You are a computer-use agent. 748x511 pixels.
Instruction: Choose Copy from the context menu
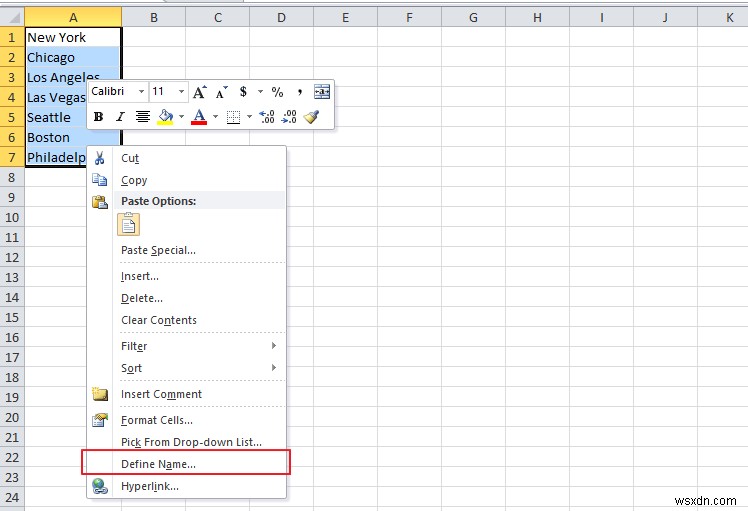tap(187, 180)
